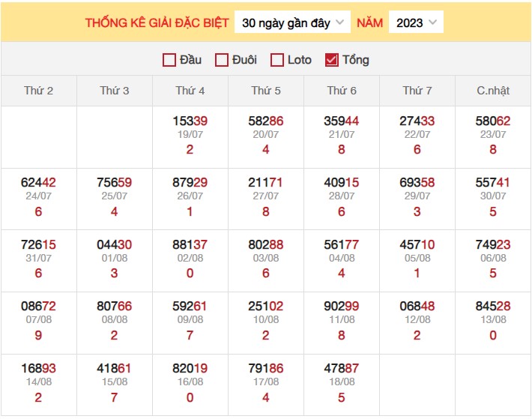The height and width of the screenshot is (419, 532).
Task: Select the Thứ 5 column header
Action: click(266, 91)
